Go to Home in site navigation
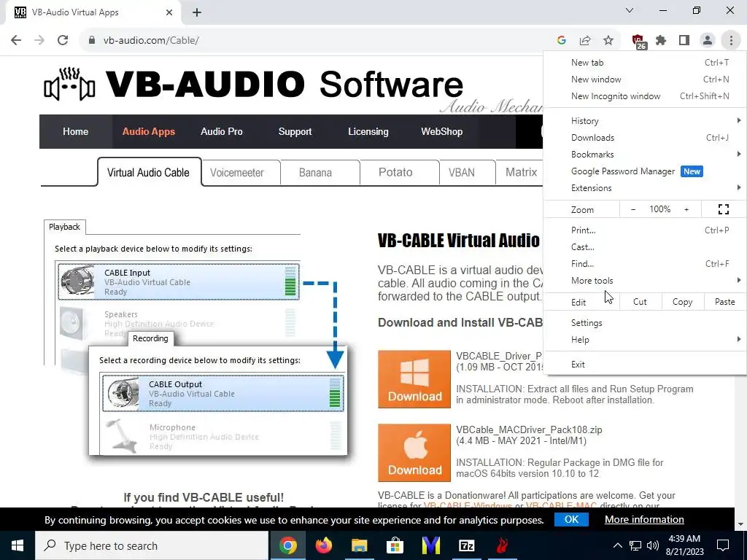 click(75, 131)
